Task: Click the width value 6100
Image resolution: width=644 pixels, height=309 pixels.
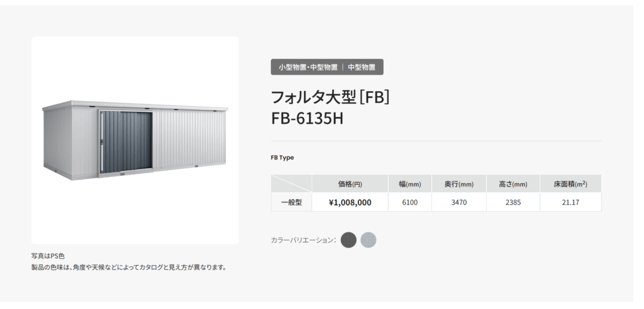Action: 410,202
